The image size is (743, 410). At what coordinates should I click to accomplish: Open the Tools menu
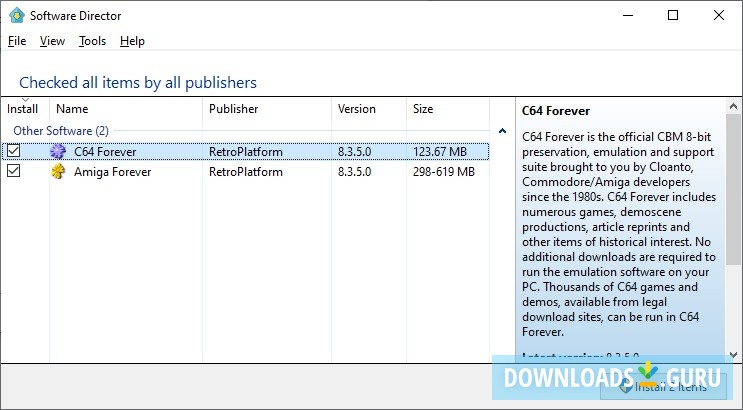click(x=92, y=41)
